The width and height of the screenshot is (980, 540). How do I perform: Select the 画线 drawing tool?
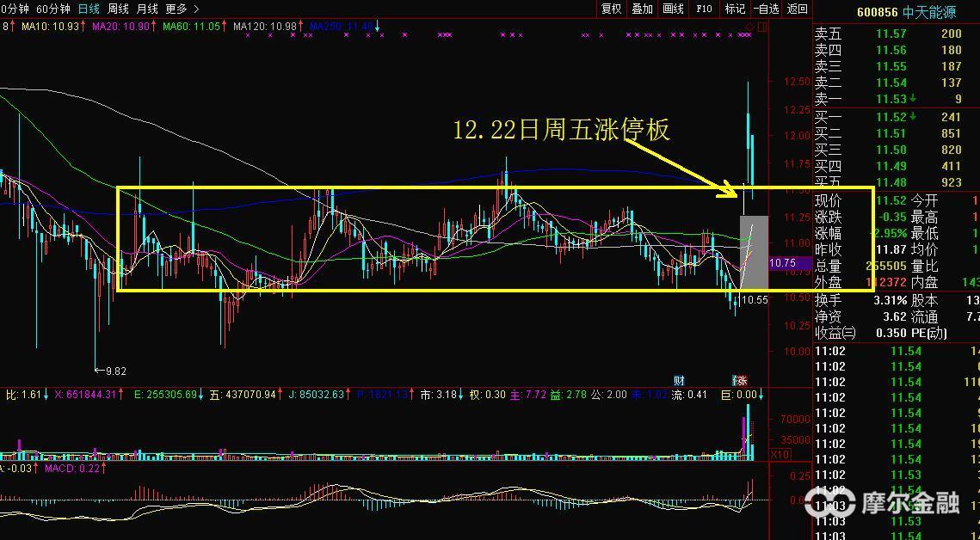tap(671, 9)
